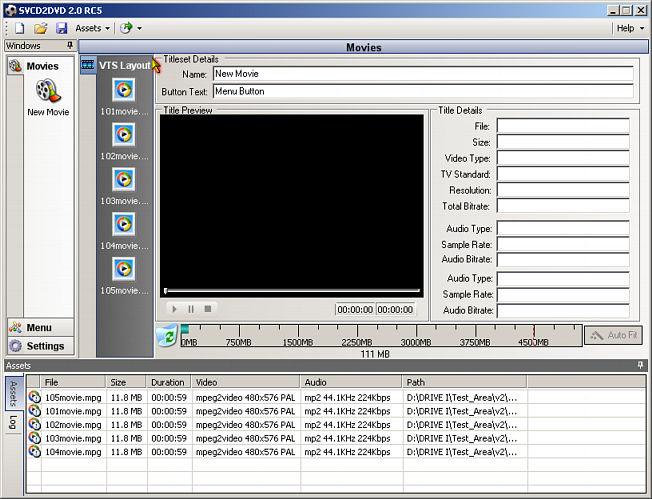Select the 102movie title thumbnail

[123, 134]
